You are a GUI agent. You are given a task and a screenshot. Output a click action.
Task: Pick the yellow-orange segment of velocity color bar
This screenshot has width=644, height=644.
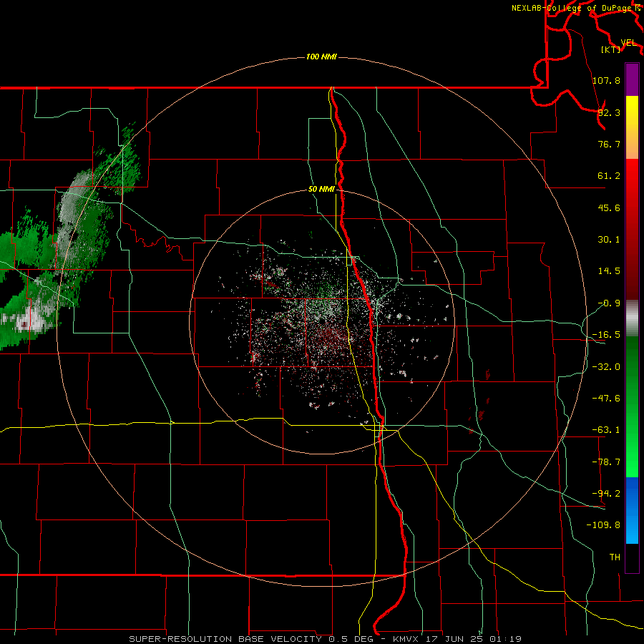pyautogui.click(x=632, y=127)
